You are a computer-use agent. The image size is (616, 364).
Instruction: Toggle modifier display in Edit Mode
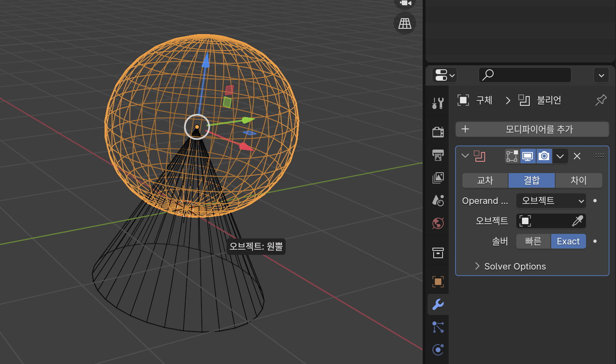tap(512, 156)
